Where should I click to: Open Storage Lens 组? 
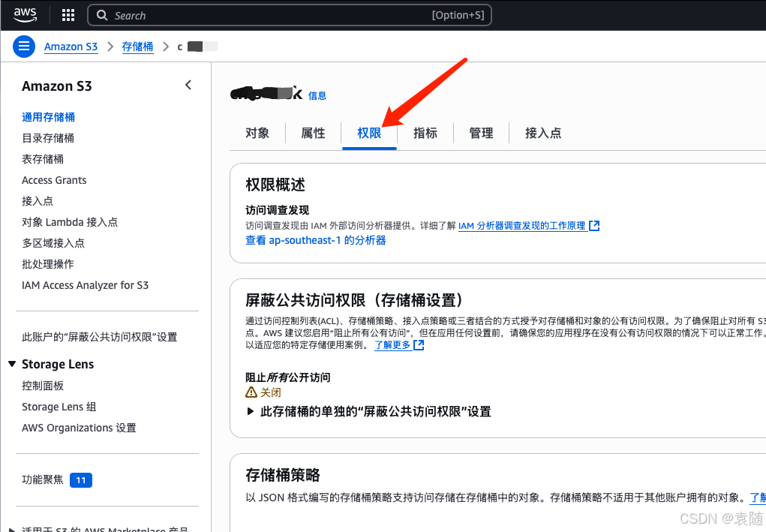[59, 407]
